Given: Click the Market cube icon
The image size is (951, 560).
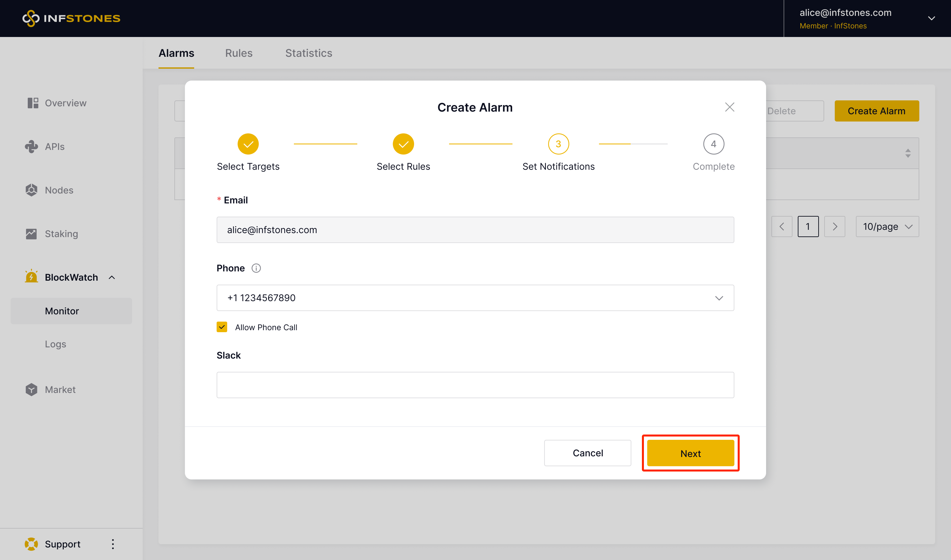Looking at the screenshot, I should [x=32, y=389].
